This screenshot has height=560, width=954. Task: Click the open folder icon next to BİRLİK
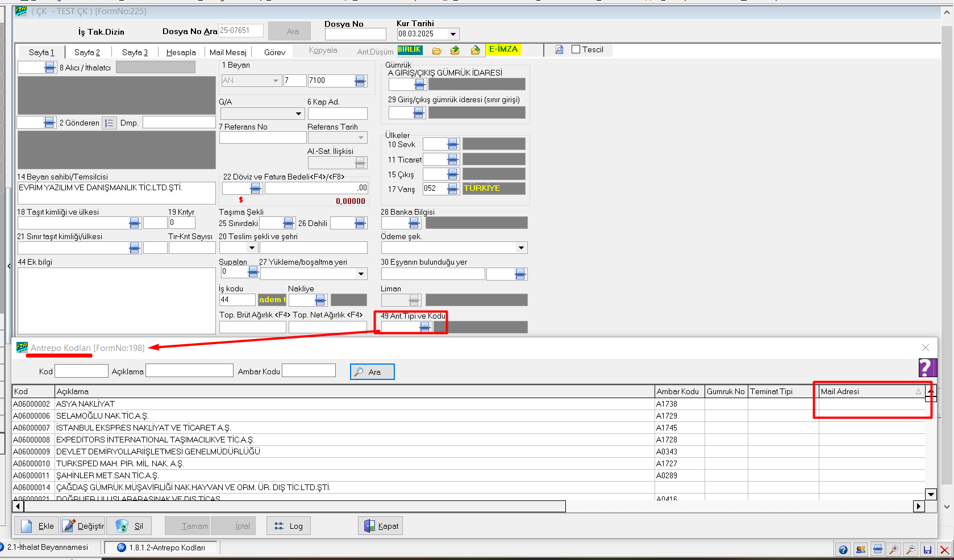pyautogui.click(x=436, y=51)
